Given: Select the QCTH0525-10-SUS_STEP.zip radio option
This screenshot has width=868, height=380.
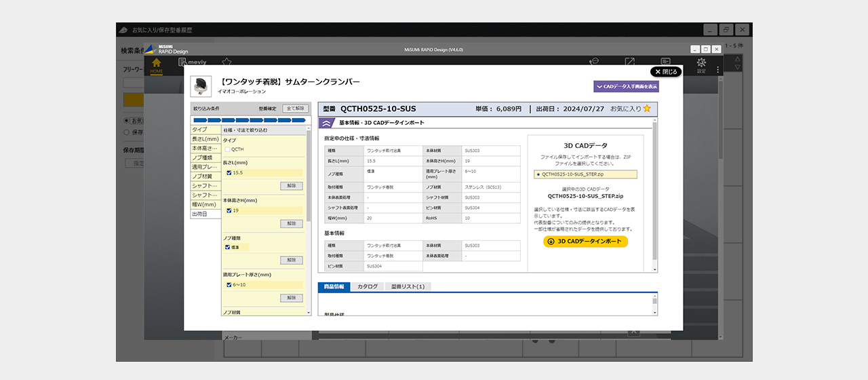Looking at the screenshot, I should (x=538, y=174).
